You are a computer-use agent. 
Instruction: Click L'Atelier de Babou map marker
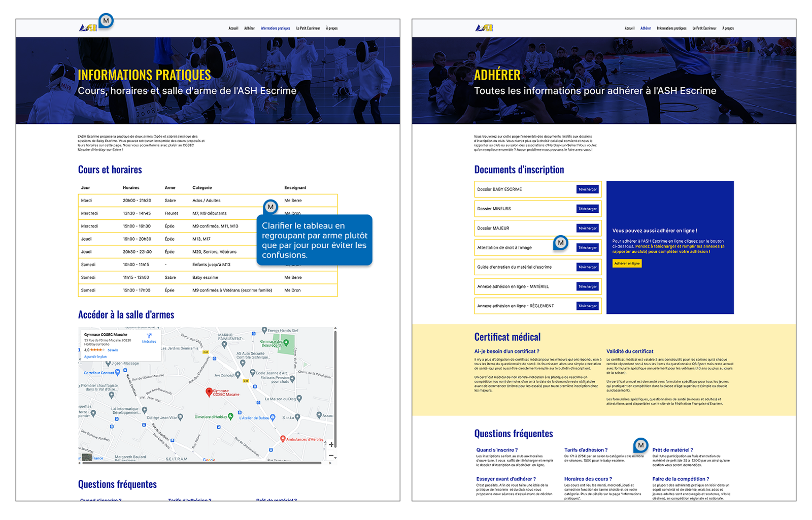(x=273, y=417)
